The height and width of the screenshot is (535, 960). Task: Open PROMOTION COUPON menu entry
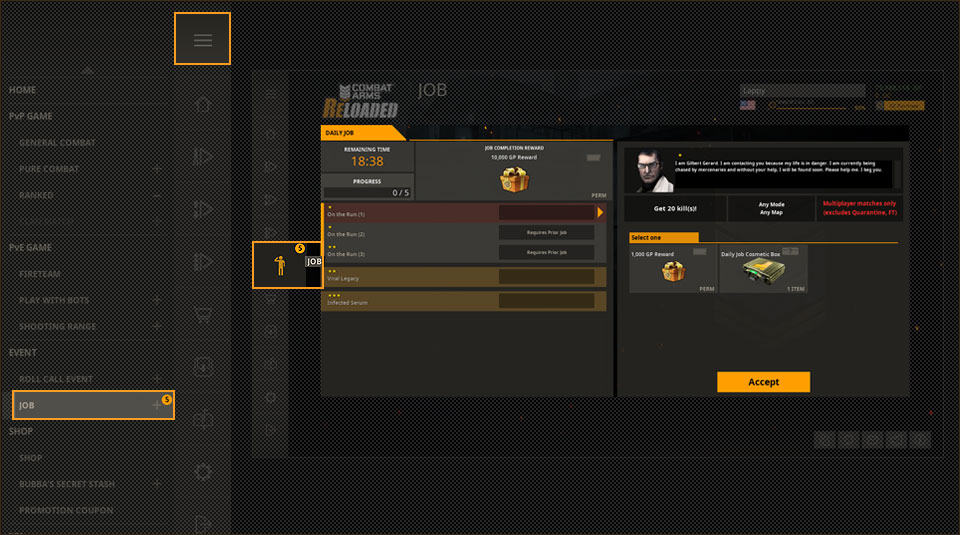[x=66, y=511]
